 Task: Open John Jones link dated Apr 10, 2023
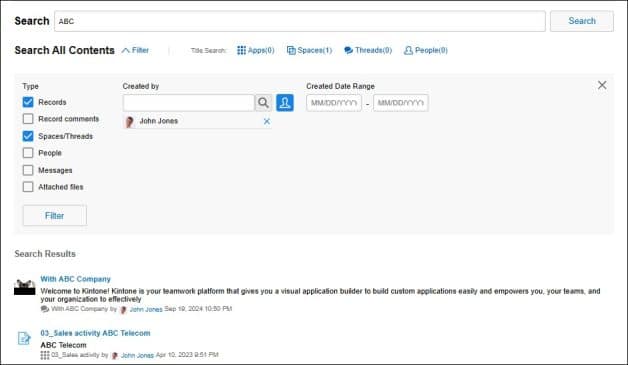[137, 355]
